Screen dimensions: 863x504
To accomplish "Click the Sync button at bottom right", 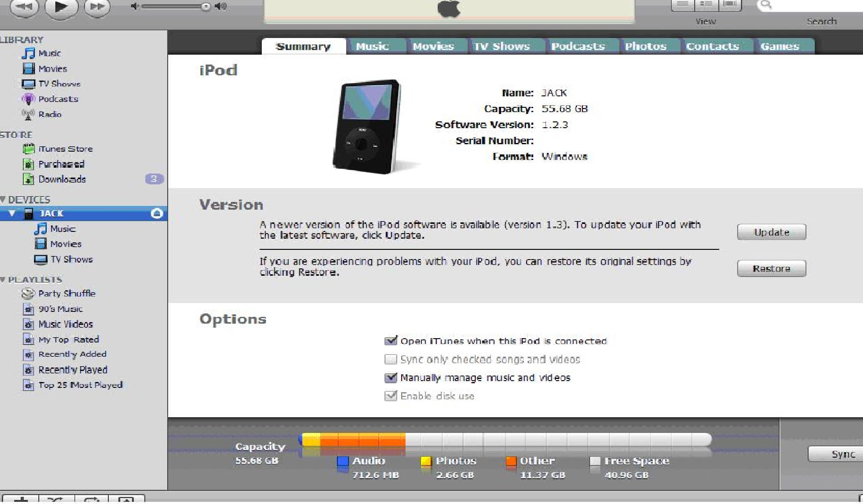I will [x=841, y=454].
